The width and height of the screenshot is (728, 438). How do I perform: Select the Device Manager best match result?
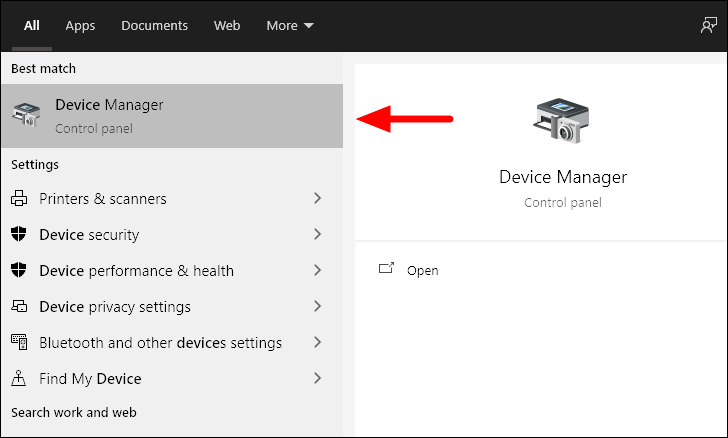coord(170,115)
